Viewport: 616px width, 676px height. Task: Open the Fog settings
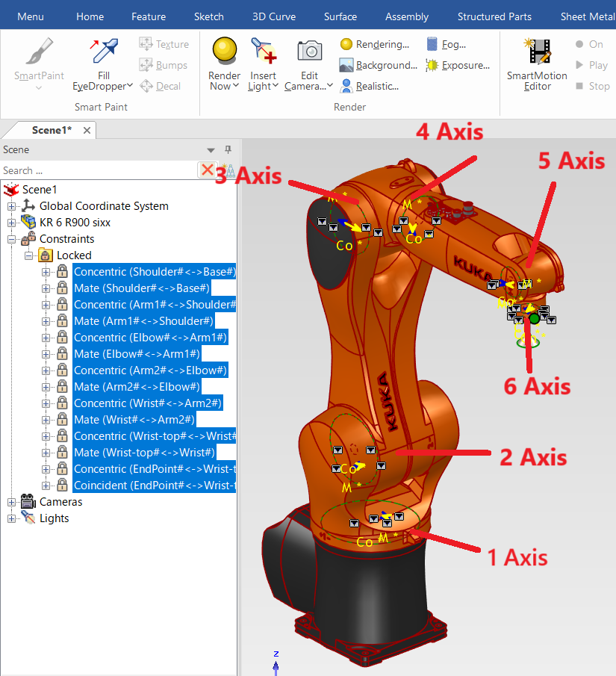pos(447,44)
